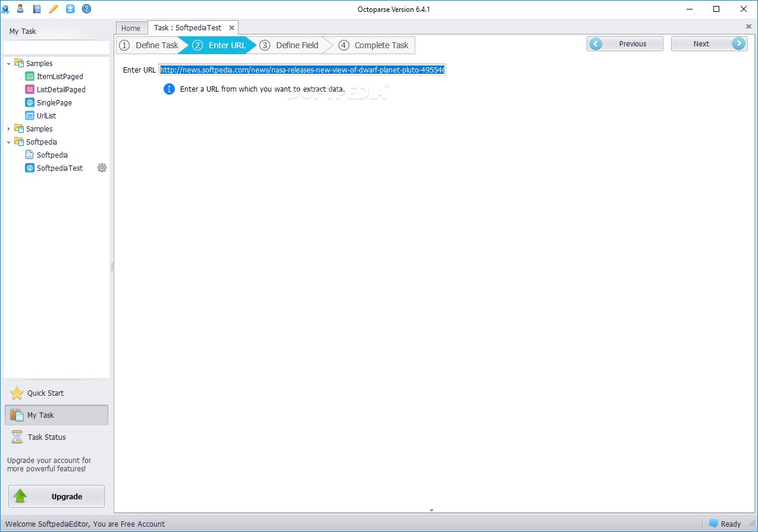This screenshot has width=758, height=532.
Task: Select the Task : SoftpediaTest tab
Action: click(x=187, y=27)
